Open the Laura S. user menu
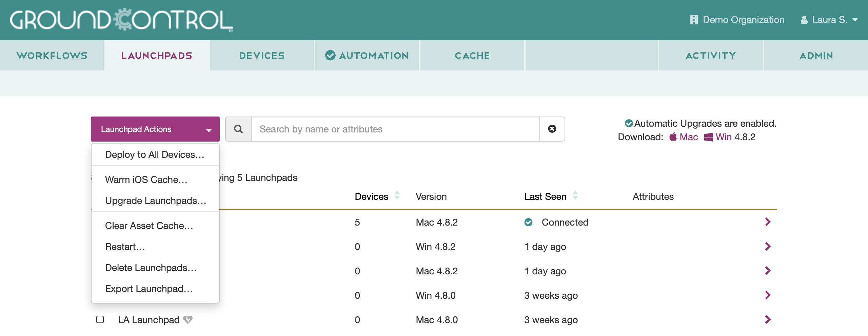The image size is (868, 336). (829, 20)
